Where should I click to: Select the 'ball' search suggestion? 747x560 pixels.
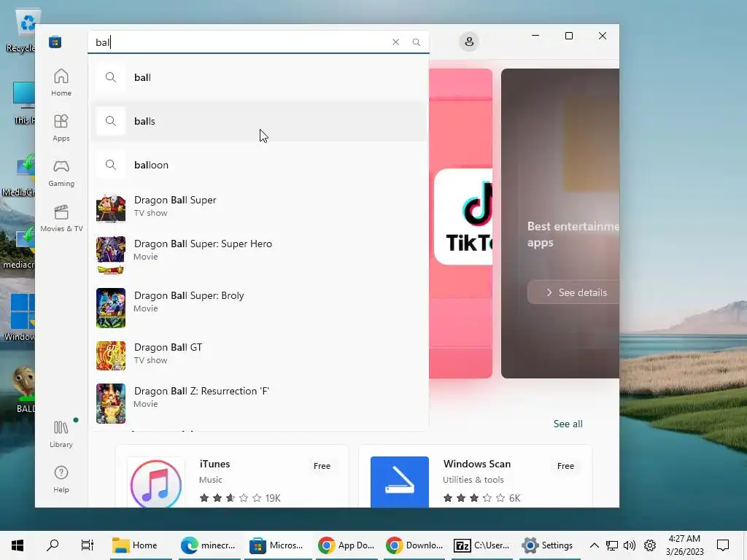coord(259,77)
